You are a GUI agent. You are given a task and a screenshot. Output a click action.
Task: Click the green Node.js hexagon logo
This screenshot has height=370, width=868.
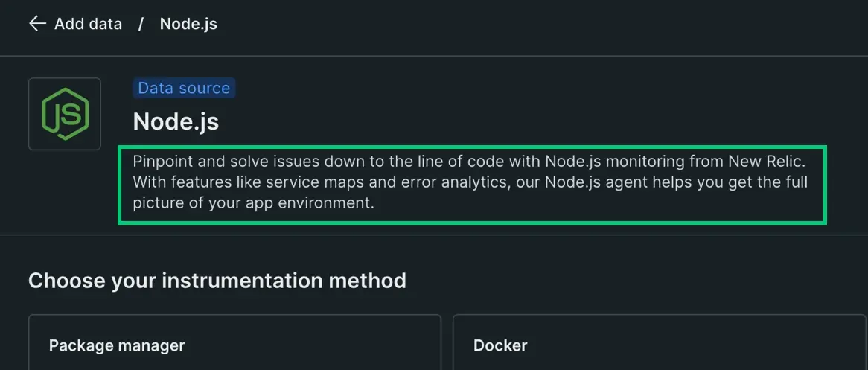tap(65, 114)
